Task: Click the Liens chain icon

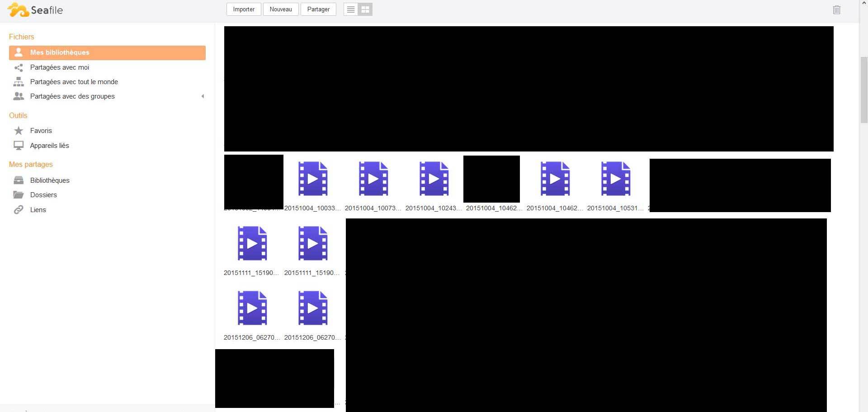Action: pos(19,210)
